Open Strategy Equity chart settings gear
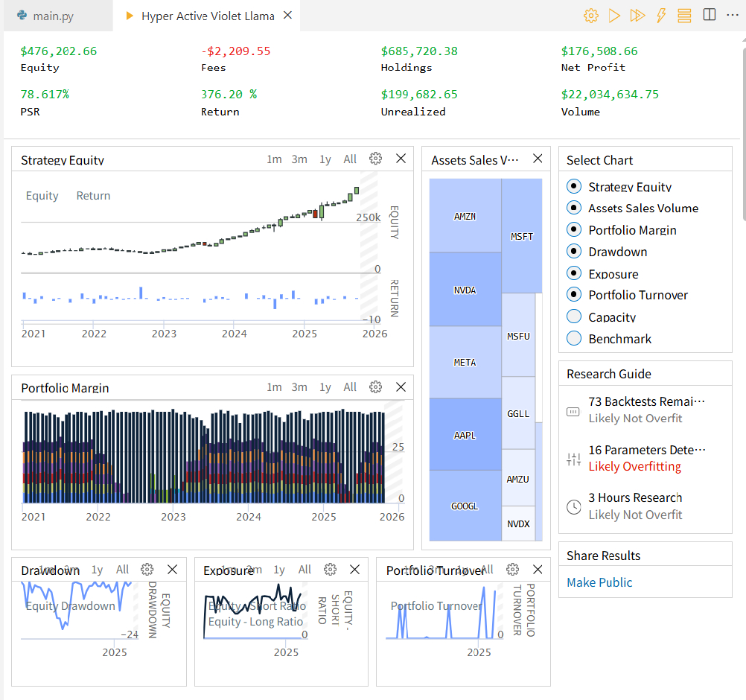The height and width of the screenshot is (700, 746). [376, 159]
